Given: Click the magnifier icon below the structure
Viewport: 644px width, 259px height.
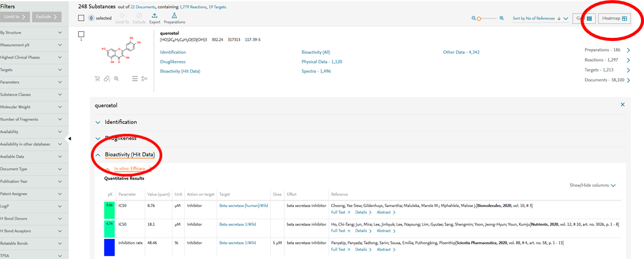Looking at the screenshot, I should click(x=116, y=79).
